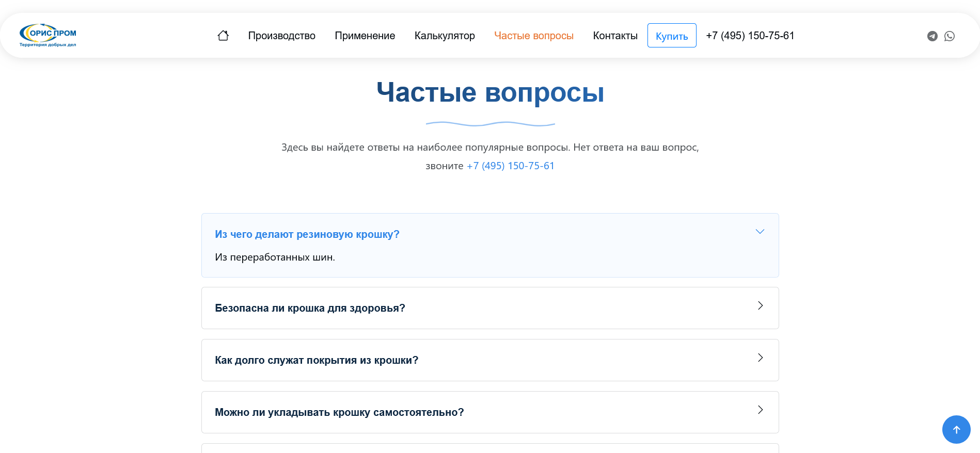980x453 pixels.
Task: Open the Telegram messenger icon
Action: point(932,36)
